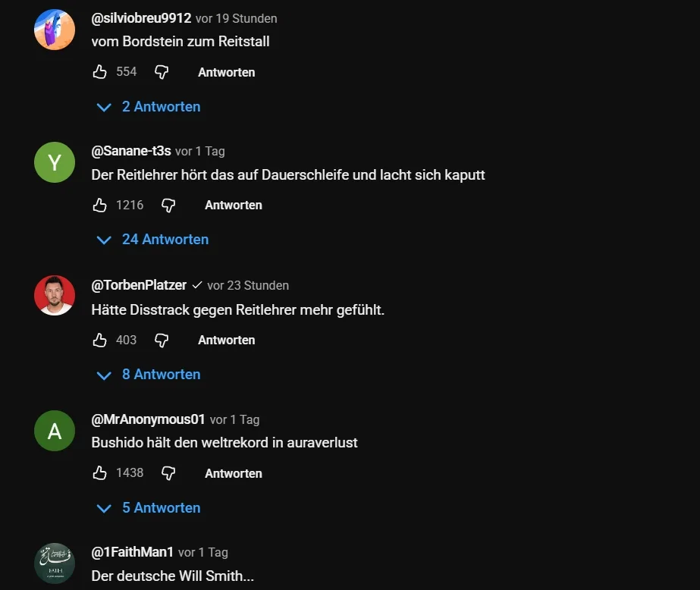Viewport: 700px width, 590px height.
Task: Click the green 'Y' avatar of @Sanane-t3s
Action: [x=55, y=162]
